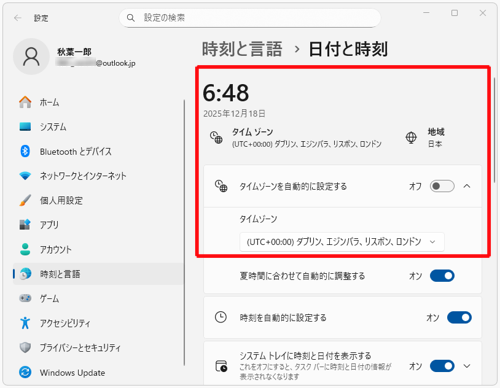Open Windows Update in sidebar
Image resolution: width=500 pixels, height=388 pixels.
(98, 372)
